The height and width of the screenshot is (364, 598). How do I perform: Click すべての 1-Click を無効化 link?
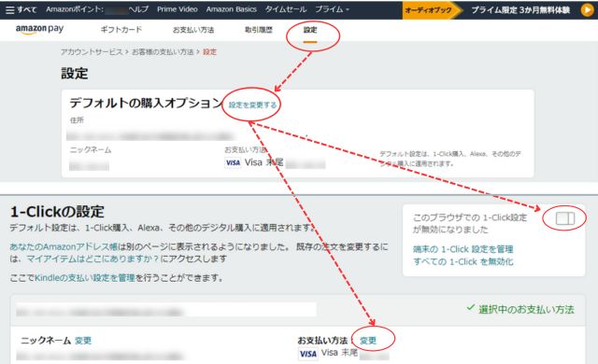(x=463, y=261)
